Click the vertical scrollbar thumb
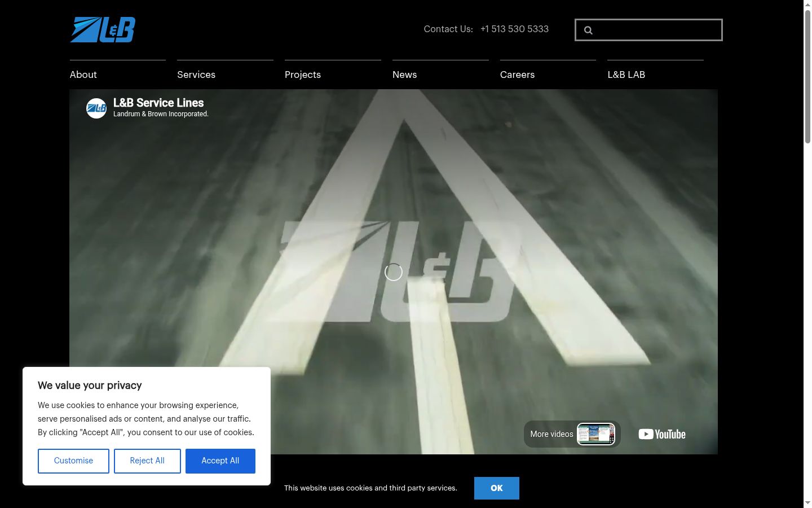Screen dimensions: 812x508 (807, 76)
